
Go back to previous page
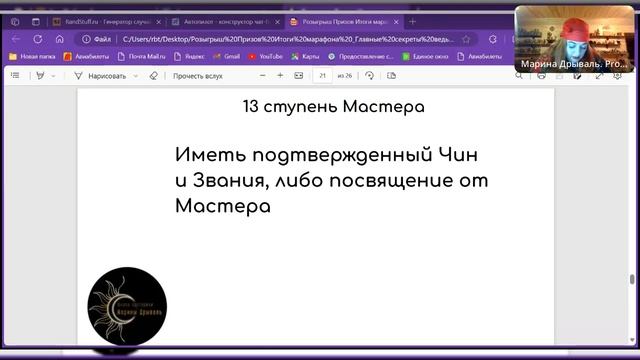click(16, 39)
